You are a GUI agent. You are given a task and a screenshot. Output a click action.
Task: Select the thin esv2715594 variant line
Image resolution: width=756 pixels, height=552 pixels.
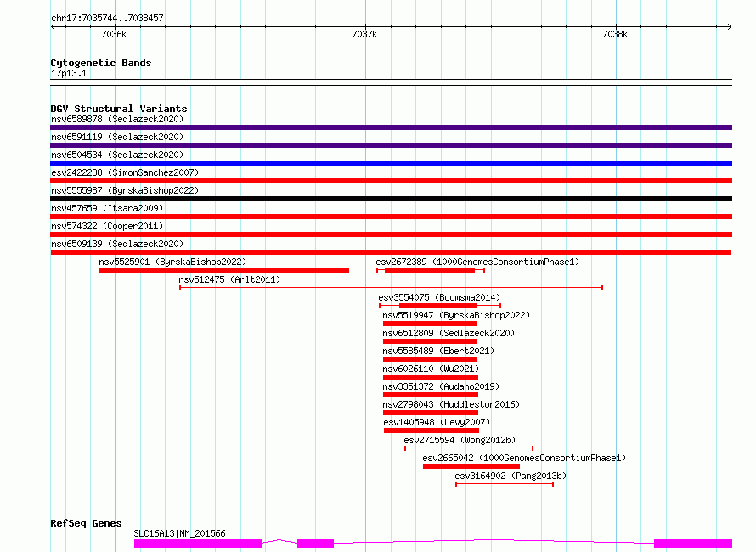point(469,448)
